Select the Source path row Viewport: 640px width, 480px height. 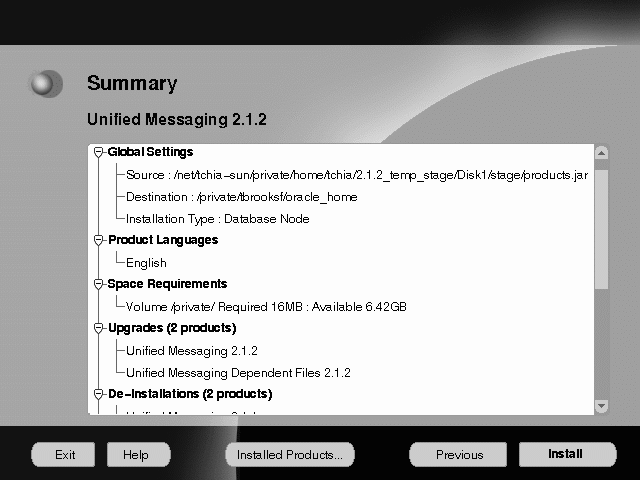[357, 175]
